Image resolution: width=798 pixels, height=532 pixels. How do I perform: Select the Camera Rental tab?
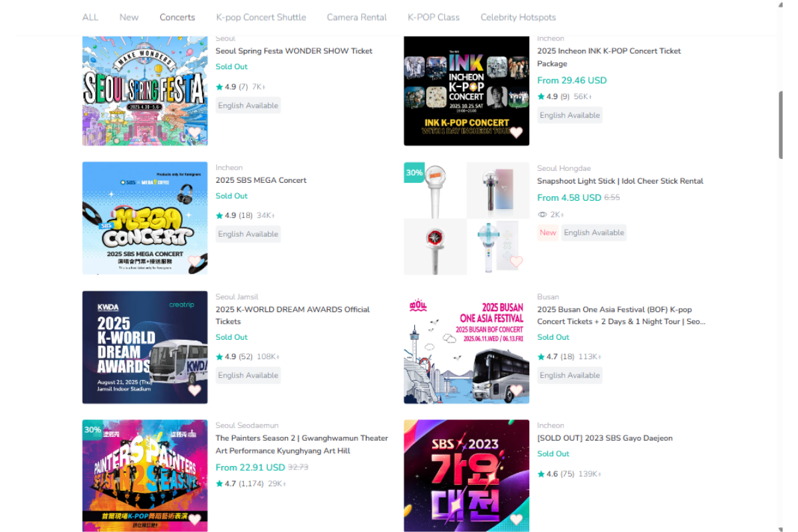357,17
